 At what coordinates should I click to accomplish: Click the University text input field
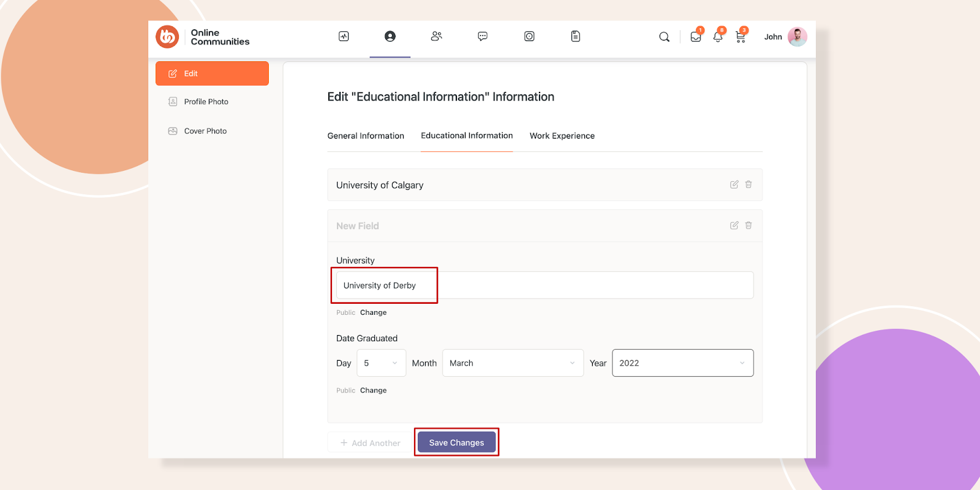(545, 285)
